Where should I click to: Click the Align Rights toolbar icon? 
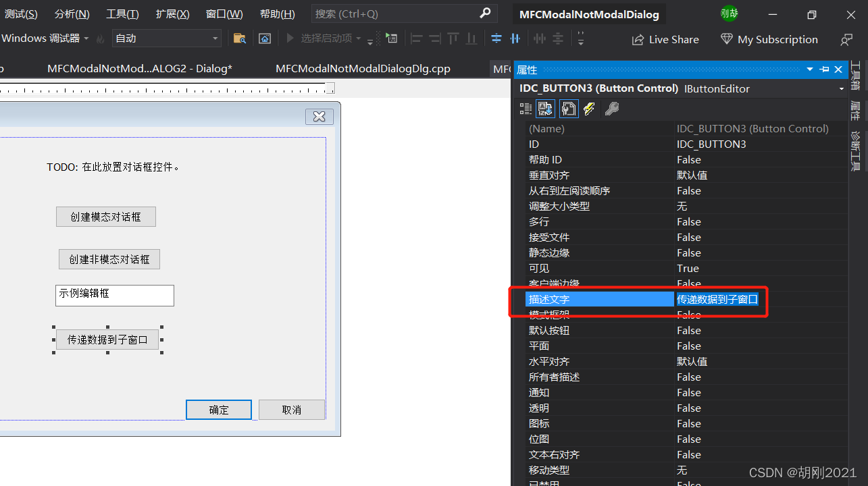[435, 38]
